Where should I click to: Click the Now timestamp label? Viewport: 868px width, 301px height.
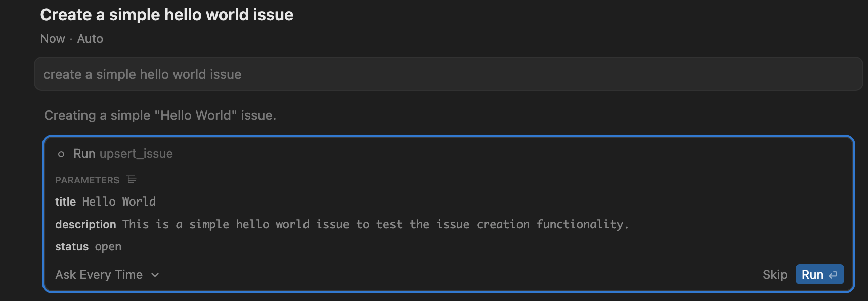tap(52, 38)
